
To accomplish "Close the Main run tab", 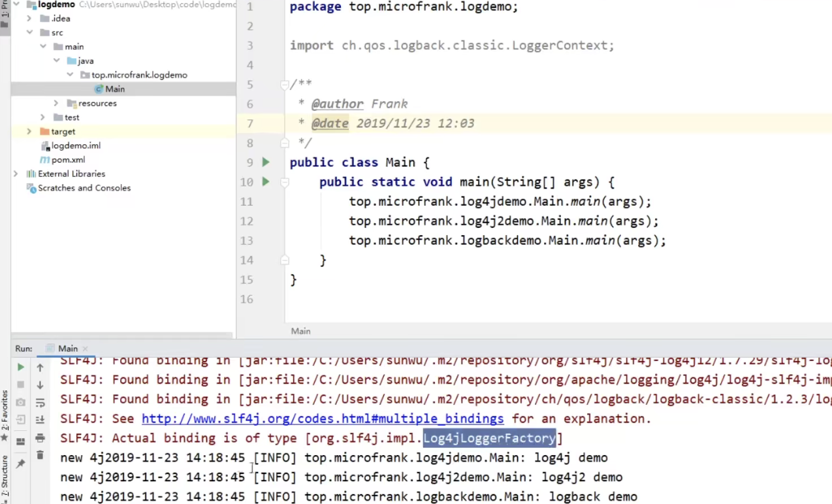I will 86,349.
